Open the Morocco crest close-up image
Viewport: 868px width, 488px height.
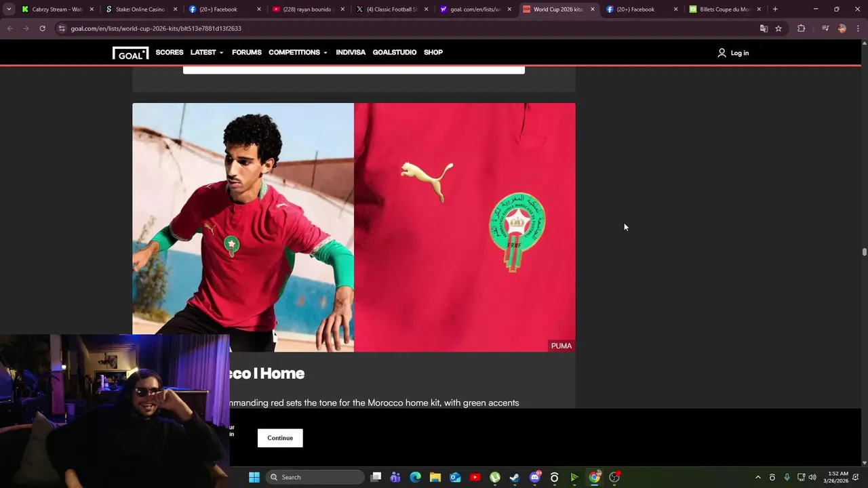pyautogui.click(x=465, y=227)
